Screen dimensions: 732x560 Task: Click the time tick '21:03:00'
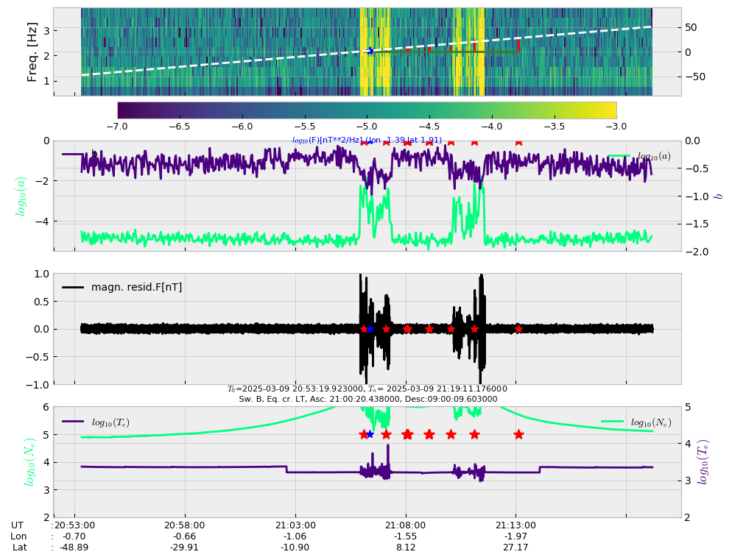(295, 525)
